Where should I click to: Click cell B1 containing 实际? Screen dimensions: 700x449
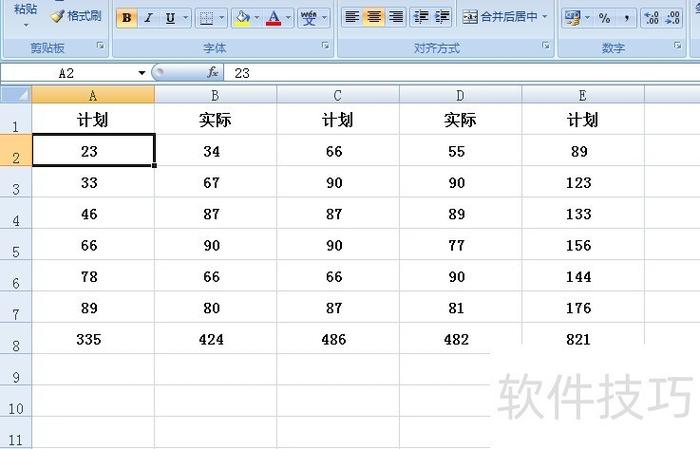pos(215,119)
